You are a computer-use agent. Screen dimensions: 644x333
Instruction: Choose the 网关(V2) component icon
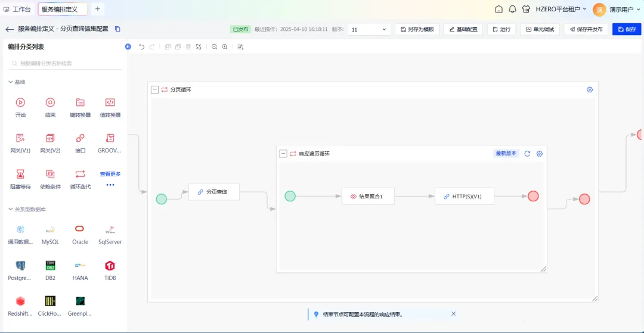[x=50, y=138]
